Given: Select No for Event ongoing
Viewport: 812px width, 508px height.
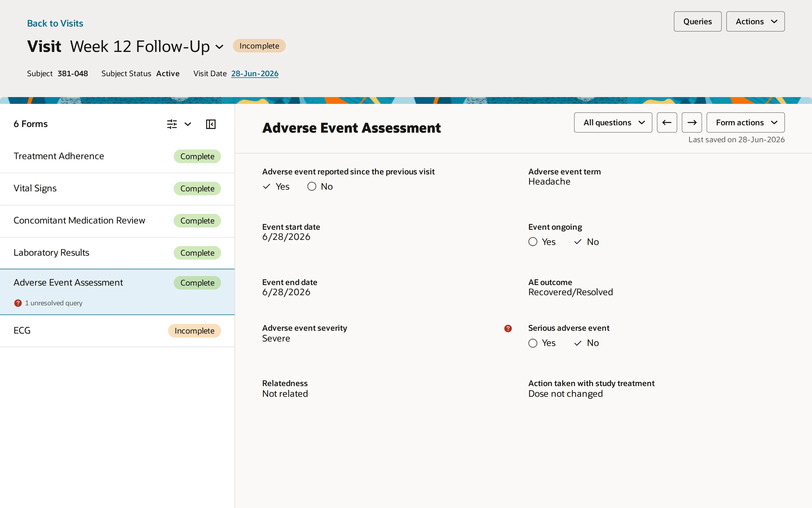Looking at the screenshot, I should [586, 242].
